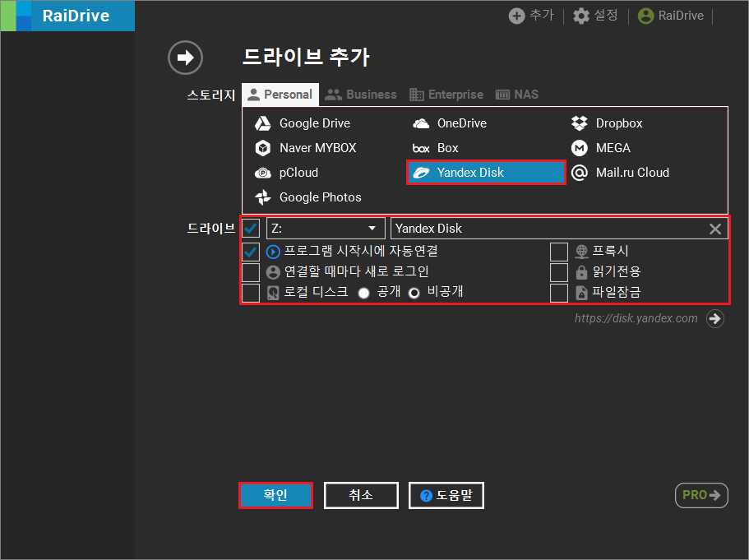The width and height of the screenshot is (749, 560).
Task: Enable the 읽기전용 checkbox
Action: (x=559, y=272)
